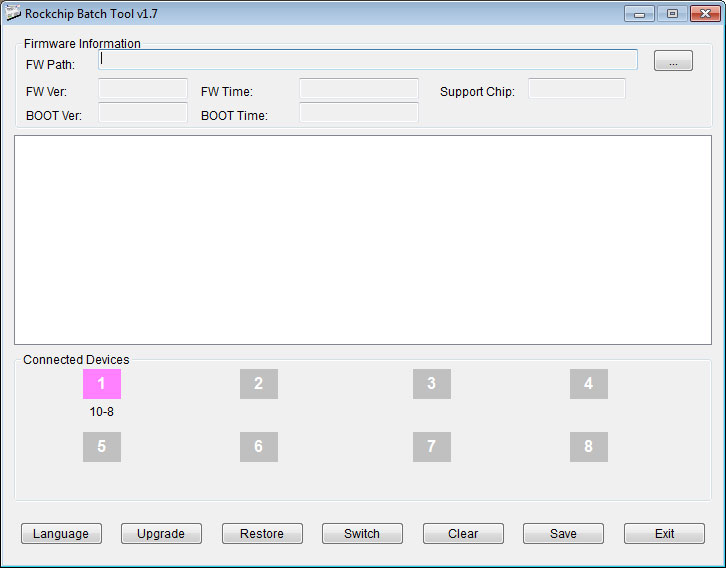Clear the log output

pos(463,534)
